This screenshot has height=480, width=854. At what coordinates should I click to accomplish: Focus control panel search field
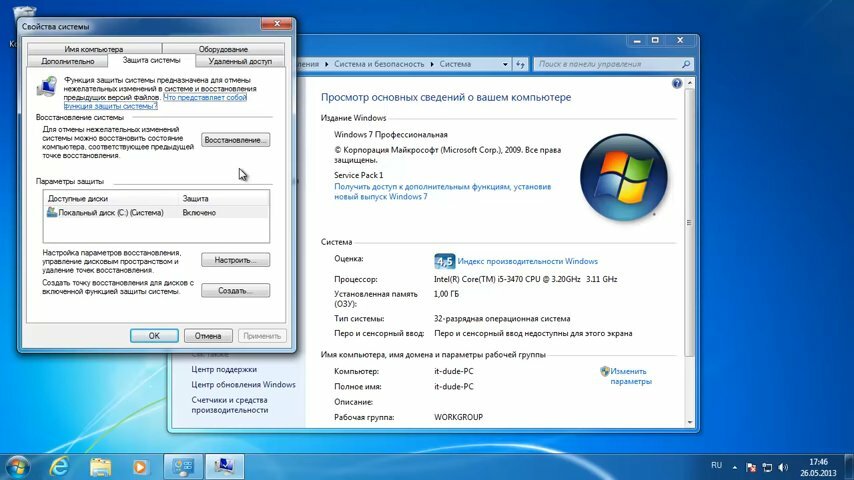(x=607, y=64)
